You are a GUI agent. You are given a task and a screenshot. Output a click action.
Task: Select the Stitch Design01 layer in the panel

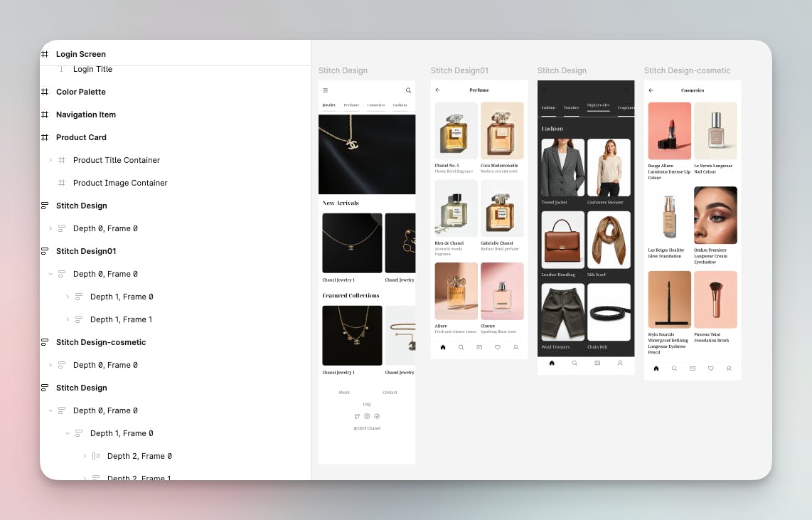tap(86, 251)
